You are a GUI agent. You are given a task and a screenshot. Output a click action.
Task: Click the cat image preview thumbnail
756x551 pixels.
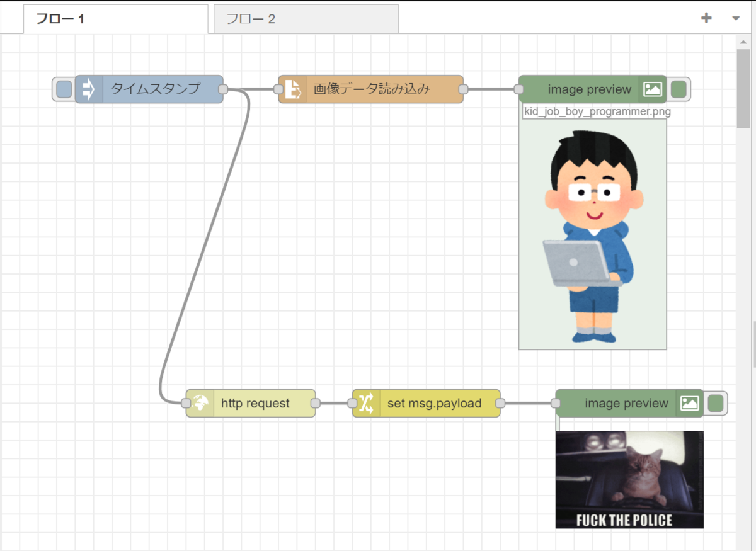(629, 479)
